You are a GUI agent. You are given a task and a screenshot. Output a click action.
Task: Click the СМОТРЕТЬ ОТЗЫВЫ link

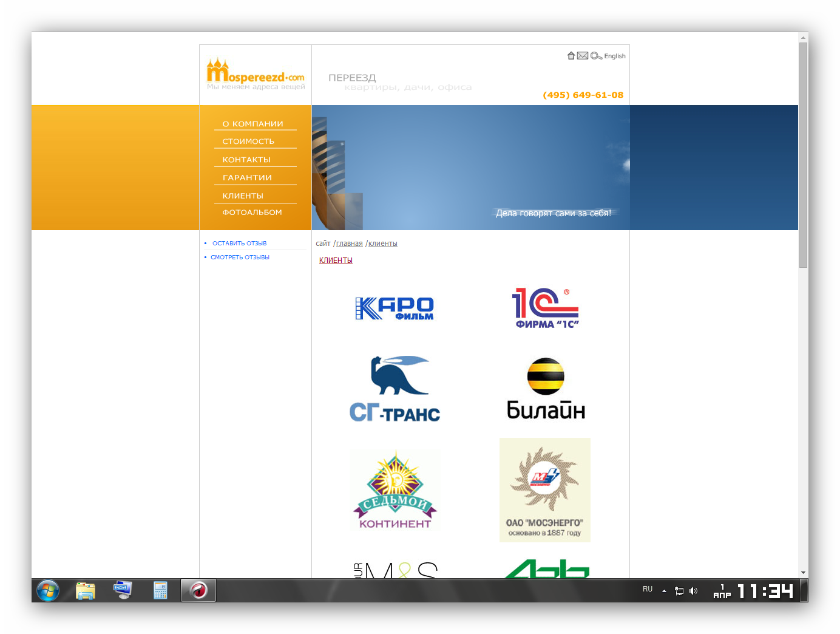[240, 257]
